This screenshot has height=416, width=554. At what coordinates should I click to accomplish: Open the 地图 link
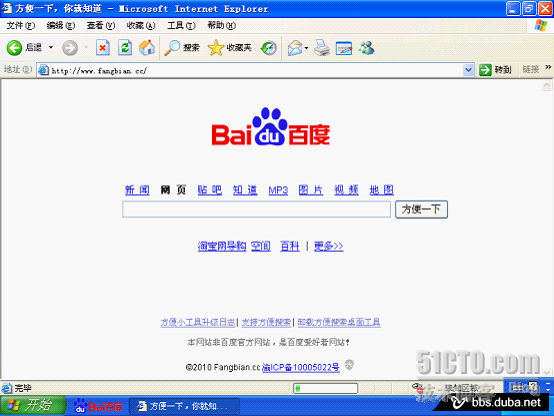382,190
